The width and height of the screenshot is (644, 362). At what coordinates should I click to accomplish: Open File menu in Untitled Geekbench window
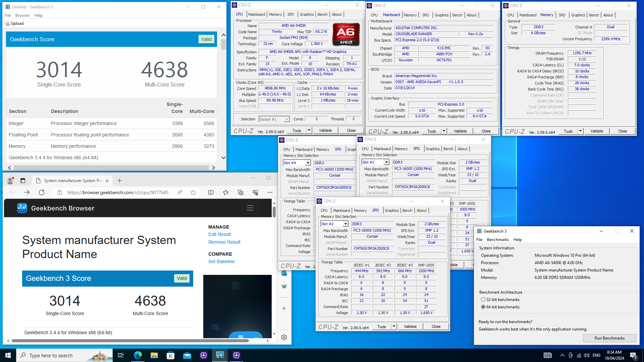pyautogui.click(x=8, y=15)
